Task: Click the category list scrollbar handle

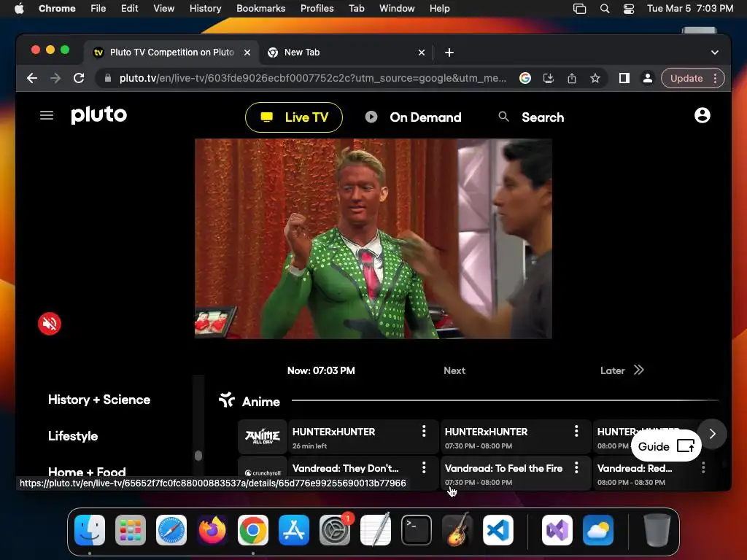Action: [198, 456]
